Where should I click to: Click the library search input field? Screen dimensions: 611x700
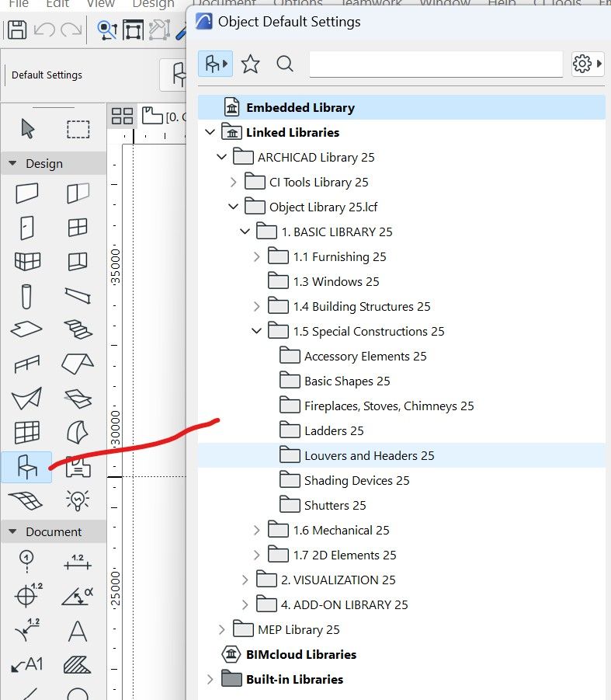coord(436,64)
